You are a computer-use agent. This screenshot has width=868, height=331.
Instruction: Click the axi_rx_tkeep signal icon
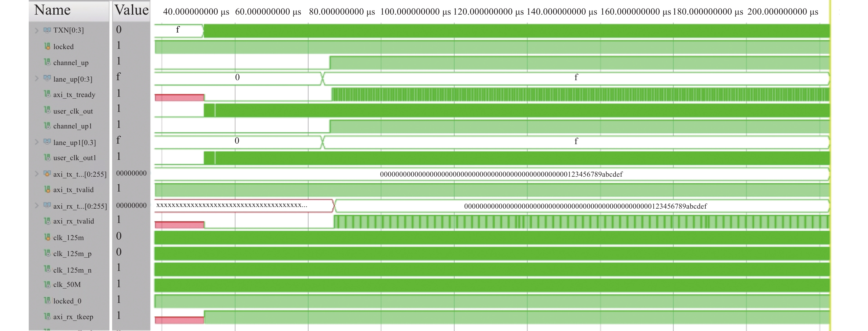point(47,316)
